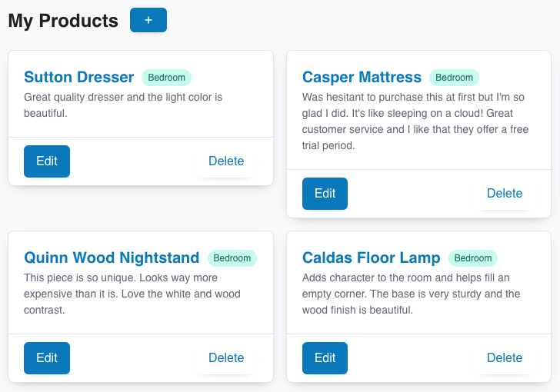Open the Sutton Dresser product title link
The image size is (560, 392).
coord(79,77)
